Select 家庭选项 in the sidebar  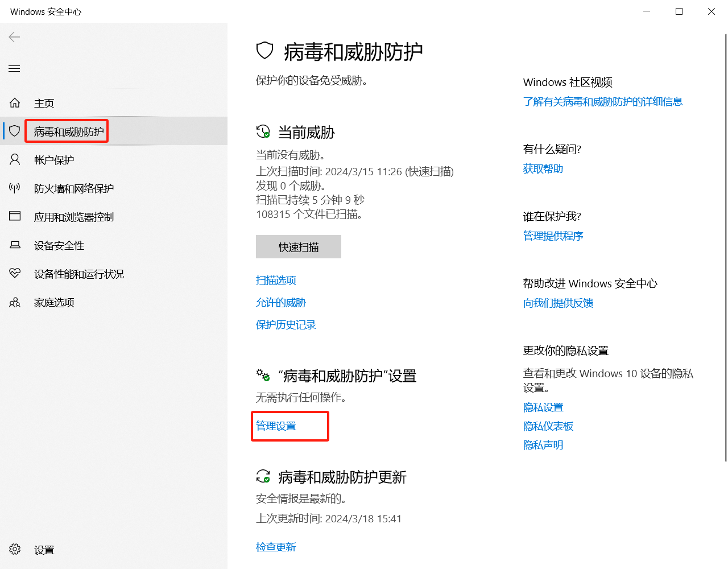point(114,302)
